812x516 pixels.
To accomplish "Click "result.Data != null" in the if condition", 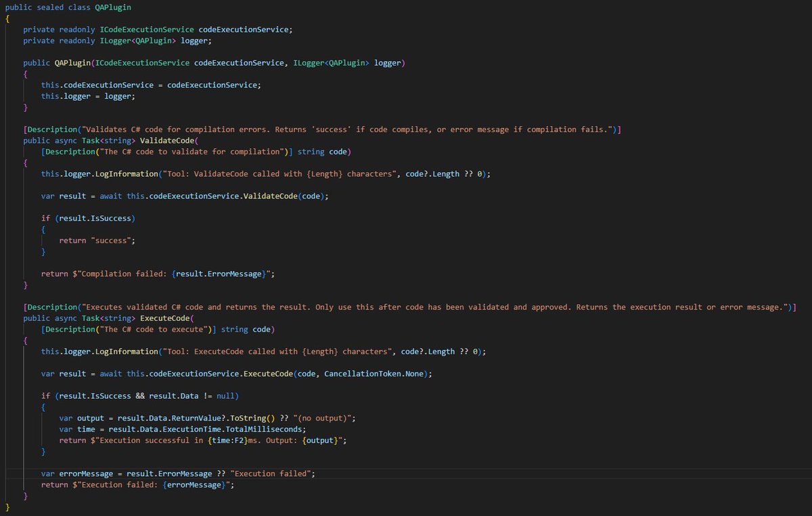I will [191, 395].
